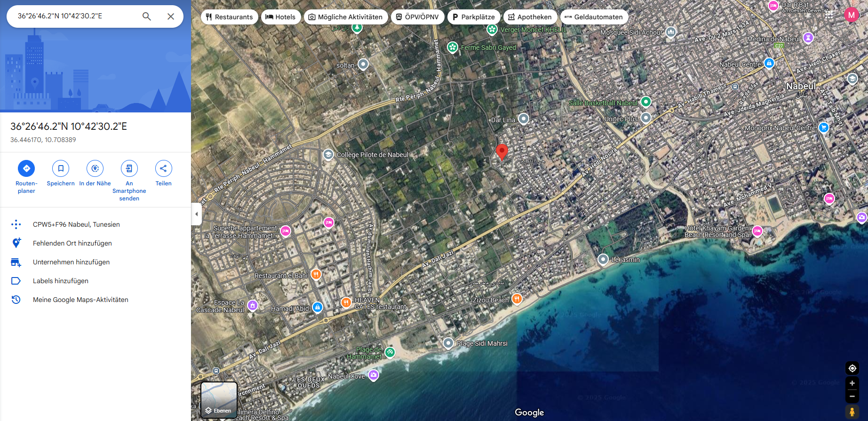868x421 pixels.
Task: Click the Unitec Plus marker
Action: (646, 118)
